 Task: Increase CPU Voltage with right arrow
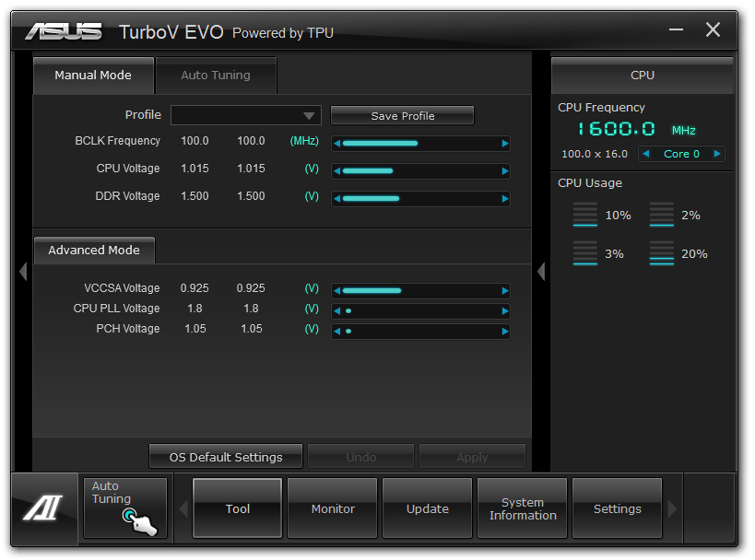(505, 170)
